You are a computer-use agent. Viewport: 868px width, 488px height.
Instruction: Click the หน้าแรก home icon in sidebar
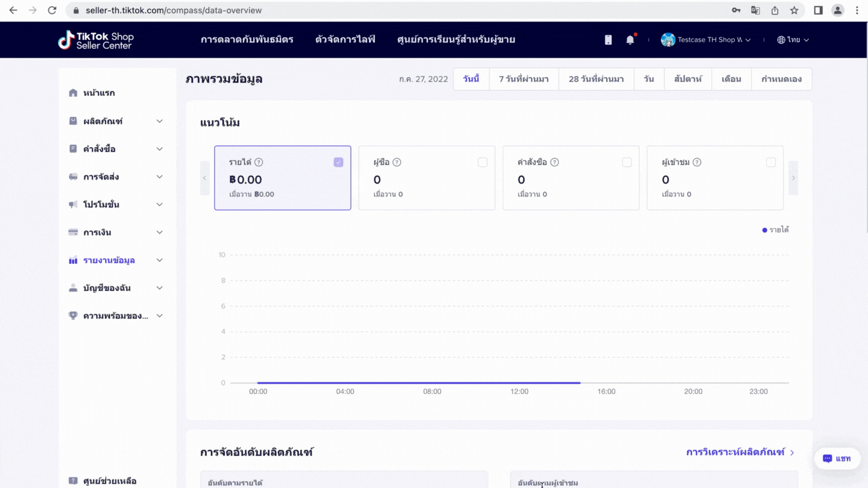pyautogui.click(x=73, y=93)
